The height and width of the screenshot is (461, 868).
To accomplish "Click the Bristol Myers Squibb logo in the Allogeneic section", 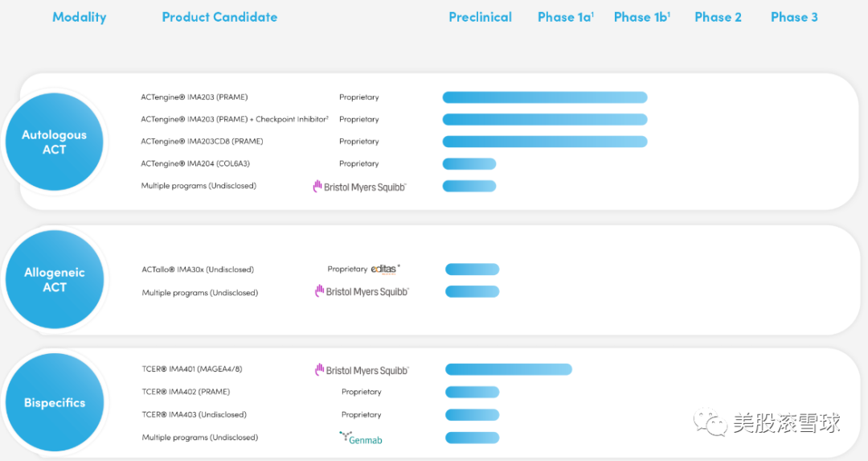I will [x=362, y=292].
